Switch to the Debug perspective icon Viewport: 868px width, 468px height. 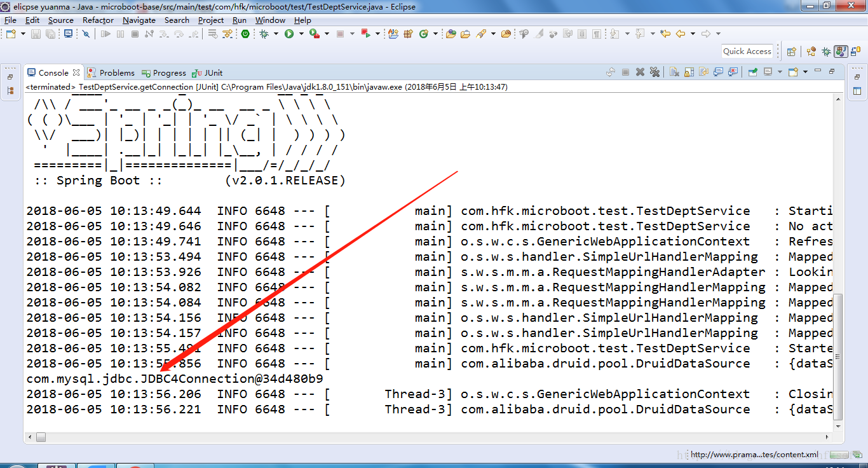(x=826, y=52)
